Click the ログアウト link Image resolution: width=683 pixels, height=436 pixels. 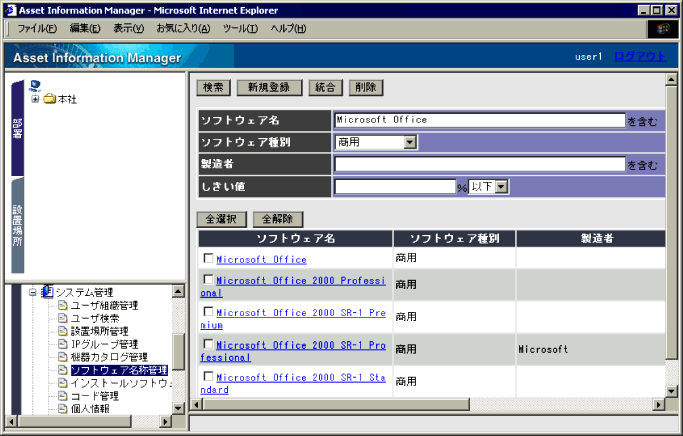point(640,57)
